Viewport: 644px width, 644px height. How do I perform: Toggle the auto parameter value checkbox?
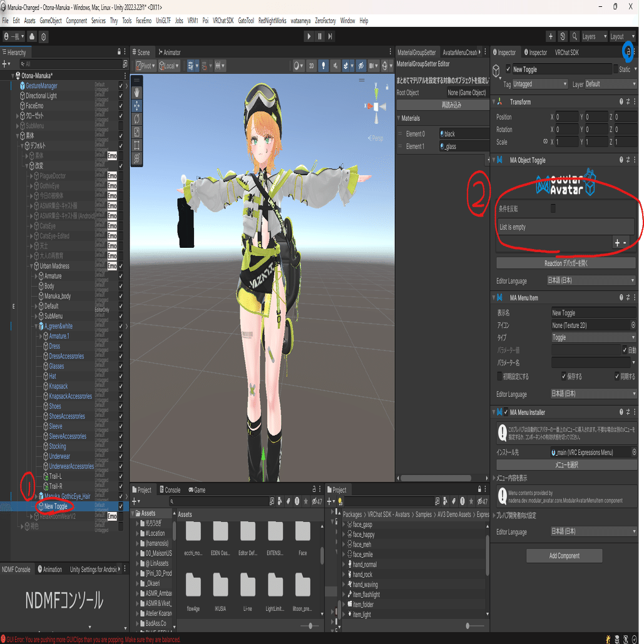tap(625, 350)
